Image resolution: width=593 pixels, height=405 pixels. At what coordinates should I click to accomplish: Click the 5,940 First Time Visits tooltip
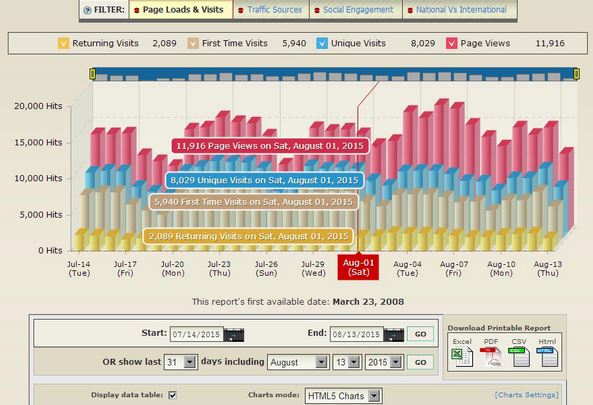click(253, 202)
